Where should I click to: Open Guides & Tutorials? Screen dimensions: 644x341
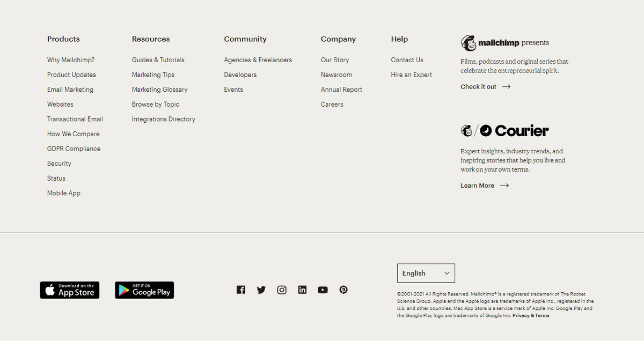158,60
